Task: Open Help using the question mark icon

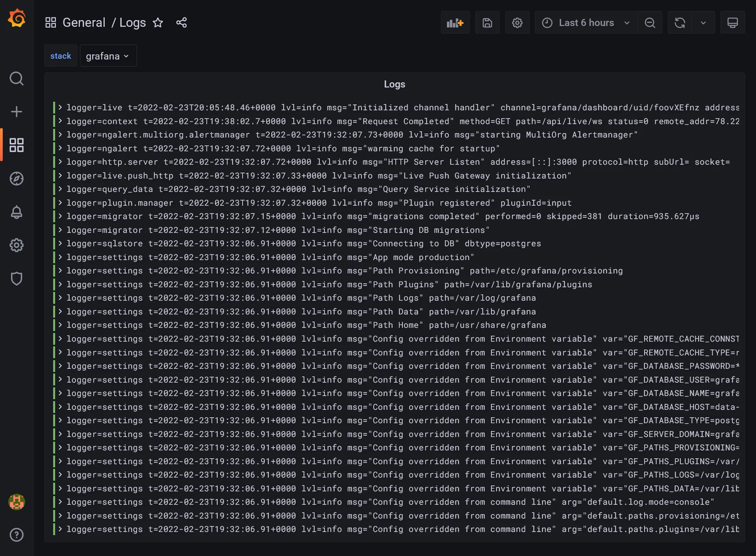Action: (x=17, y=535)
